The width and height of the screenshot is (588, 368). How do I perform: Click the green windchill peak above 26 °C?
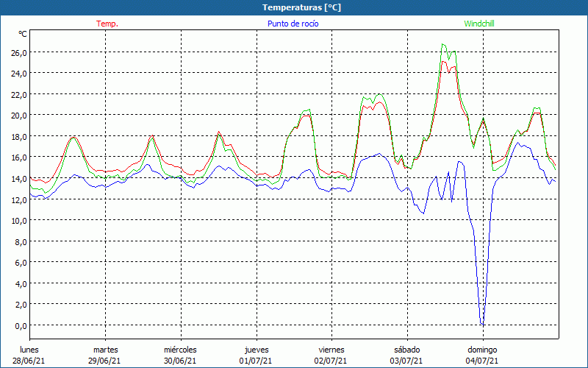pyautogui.click(x=443, y=44)
